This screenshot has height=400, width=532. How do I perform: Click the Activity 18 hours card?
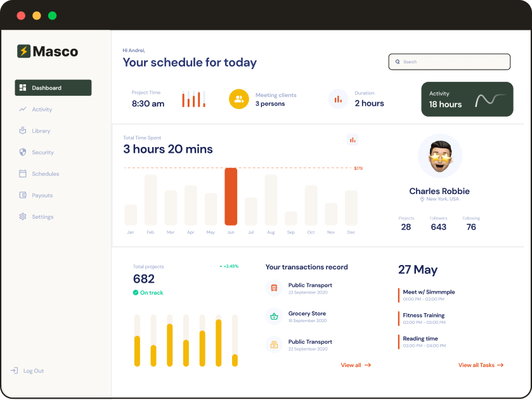[467, 99]
